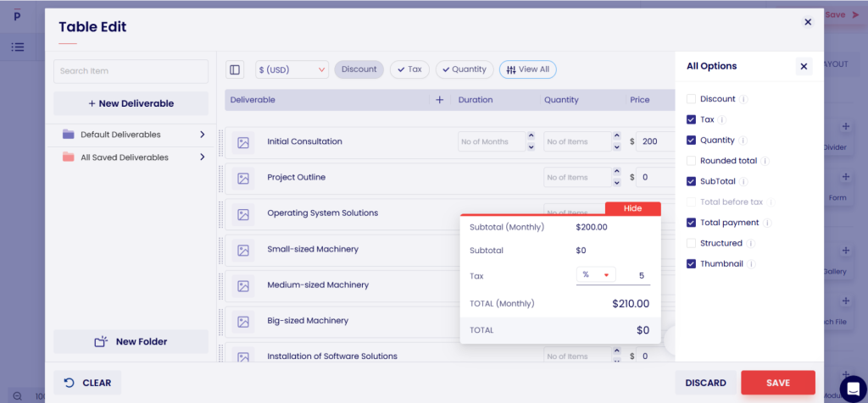The image size is (868, 403).
Task: Open info icon next to Thumbnail option
Action: tap(751, 264)
